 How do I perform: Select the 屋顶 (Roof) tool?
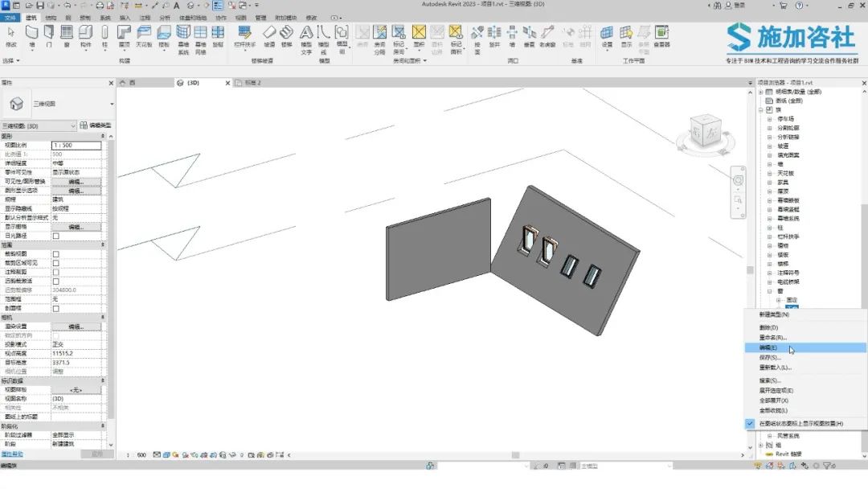point(125,36)
